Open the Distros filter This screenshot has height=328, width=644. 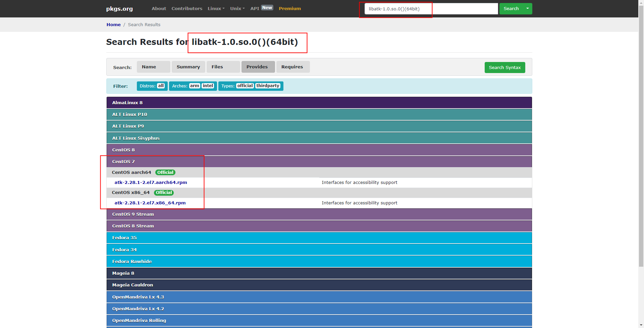pyautogui.click(x=152, y=86)
